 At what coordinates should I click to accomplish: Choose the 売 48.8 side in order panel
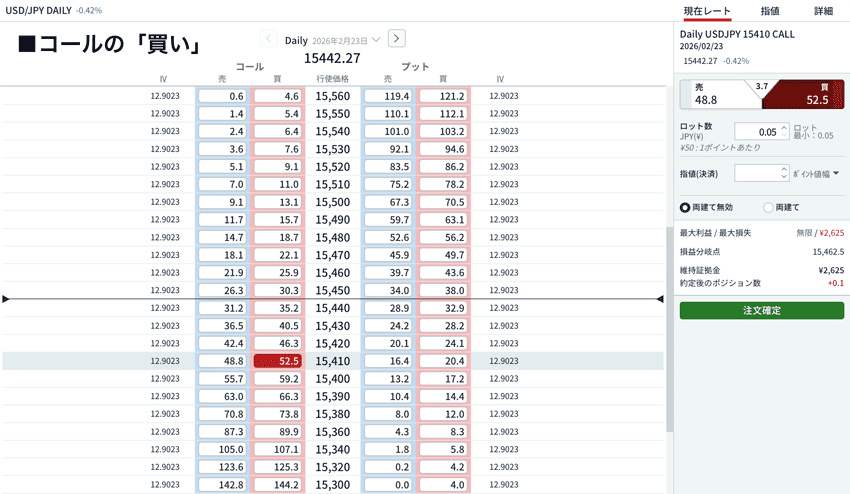[715, 94]
